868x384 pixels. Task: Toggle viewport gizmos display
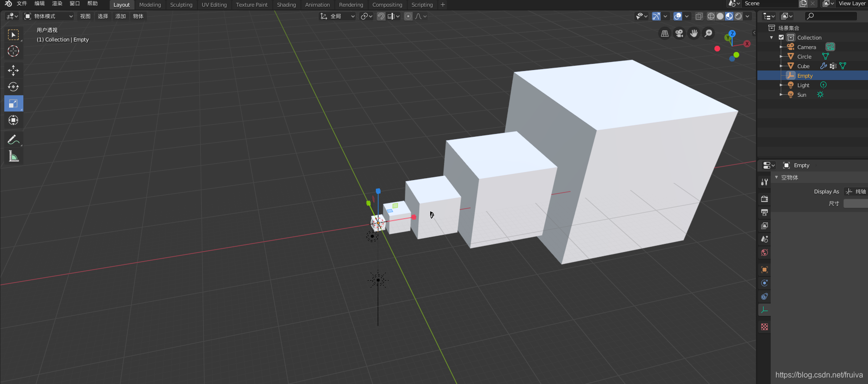pos(656,16)
